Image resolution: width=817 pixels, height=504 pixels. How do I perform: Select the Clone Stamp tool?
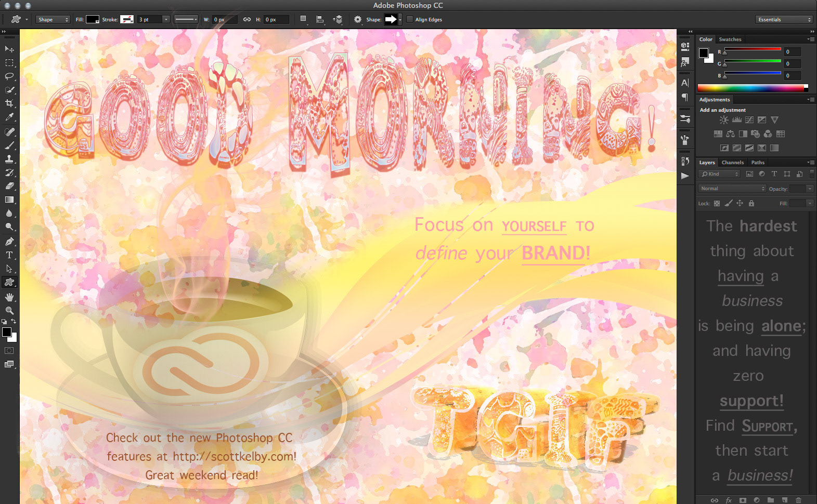pyautogui.click(x=9, y=159)
